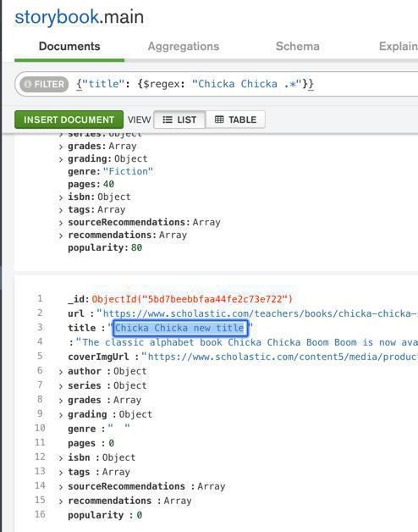Switch to LIST view
The image size is (418, 532).
point(179,119)
